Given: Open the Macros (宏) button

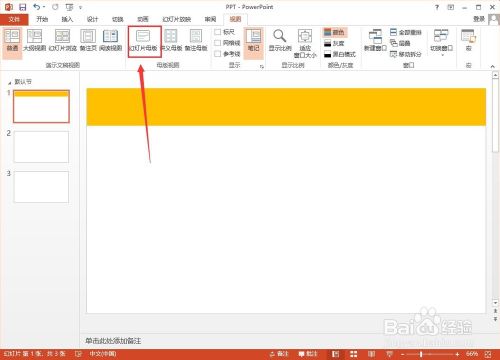Looking at the screenshot, I should (468, 40).
